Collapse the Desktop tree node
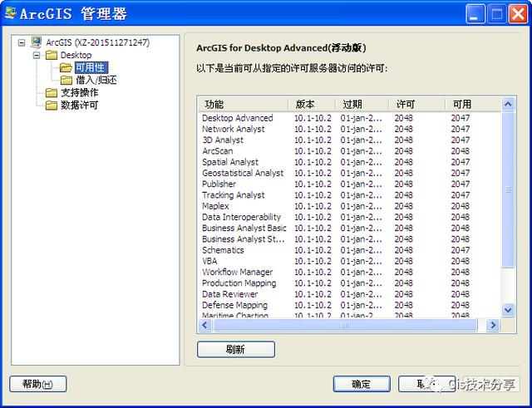Viewport: 532px width, 408px height. (x=37, y=55)
